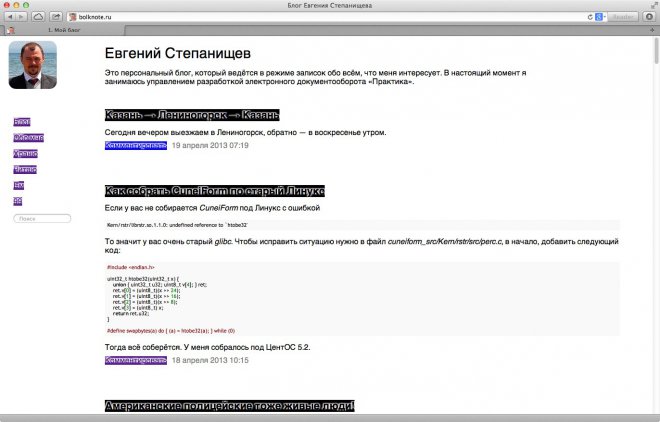Enter full screen with the arrows icon
This screenshot has height=422, width=660.
coord(653,5)
